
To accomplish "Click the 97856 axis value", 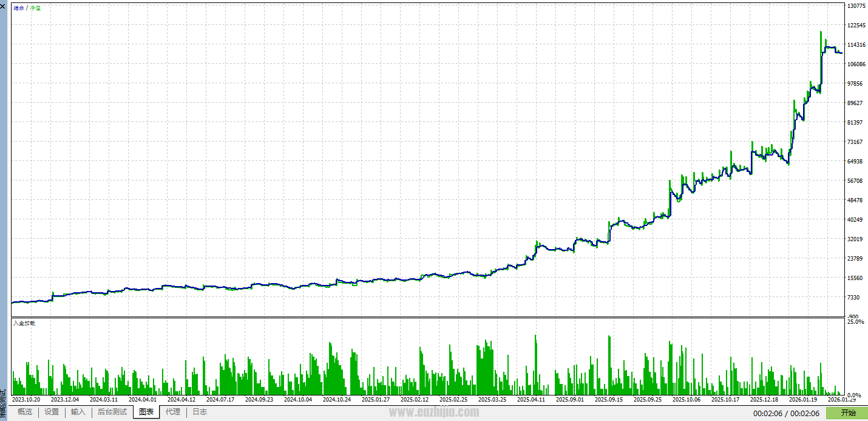I will pos(855,84).
